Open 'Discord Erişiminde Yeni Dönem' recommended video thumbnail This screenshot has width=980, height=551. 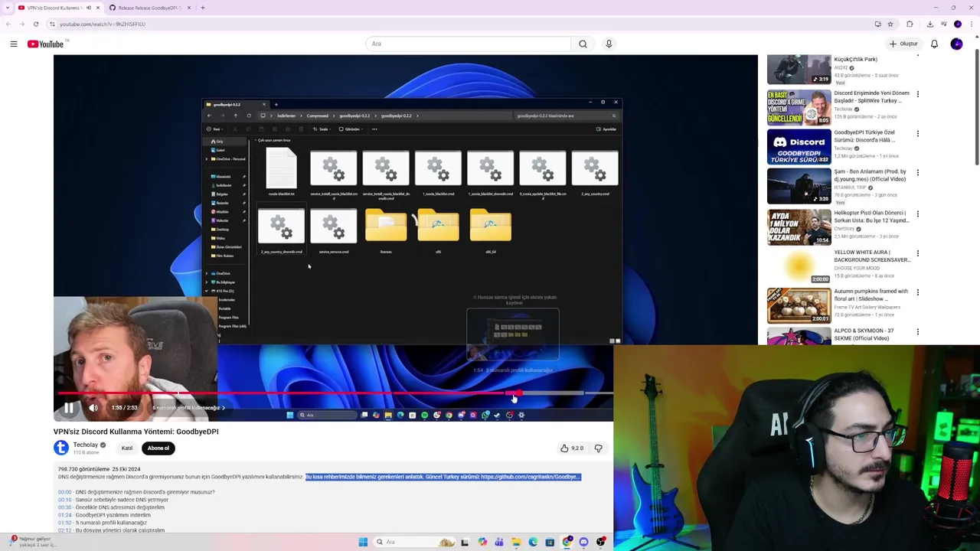(x=799, y=107)
